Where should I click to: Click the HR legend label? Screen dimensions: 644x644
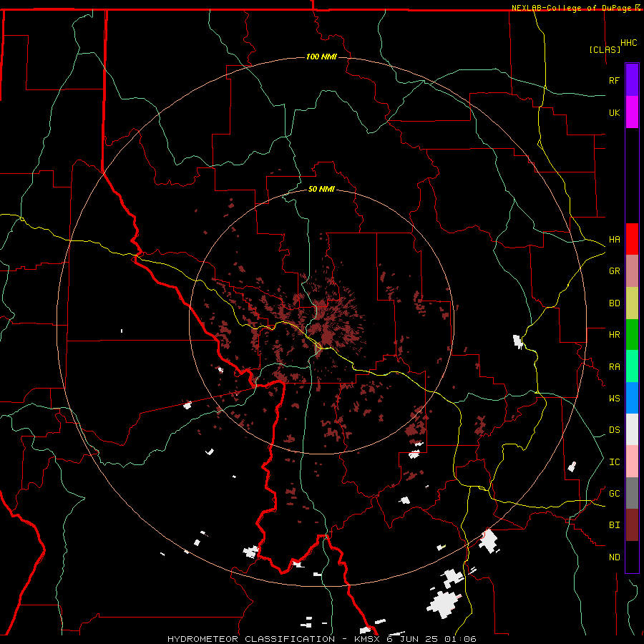tap(614, 335)
